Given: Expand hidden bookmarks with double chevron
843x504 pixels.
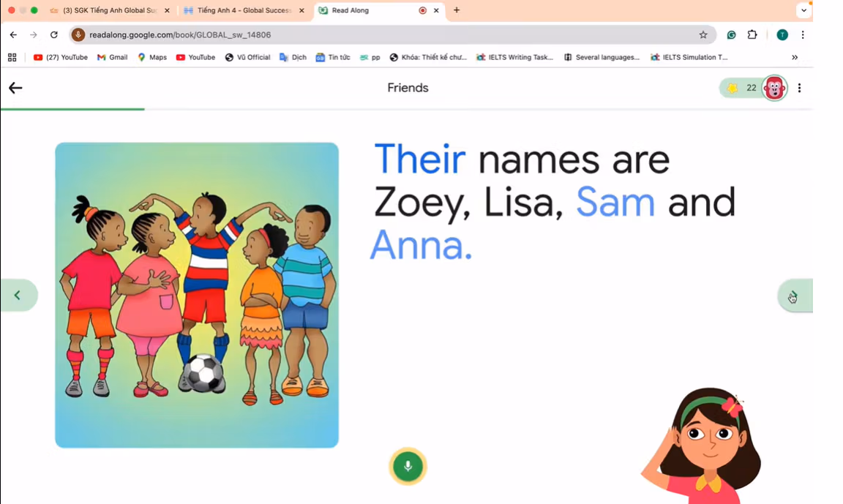Looking at the screenshot, I should tap(795, 57).
